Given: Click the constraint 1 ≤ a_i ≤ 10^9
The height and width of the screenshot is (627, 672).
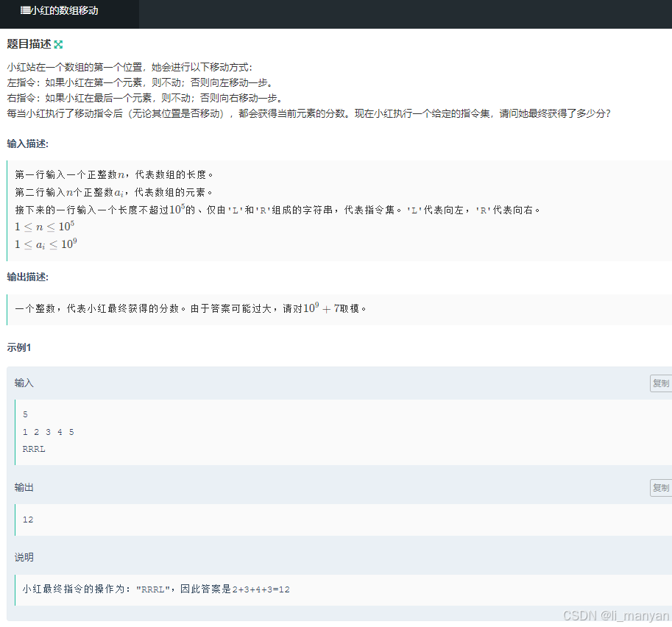Looking at the screenshot, I should pos(46,244).
